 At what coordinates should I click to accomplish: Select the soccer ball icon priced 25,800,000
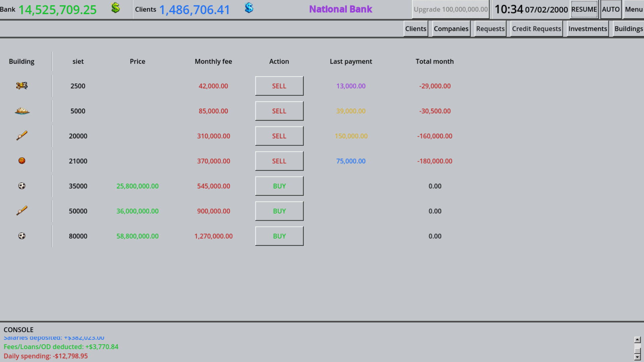21,186
